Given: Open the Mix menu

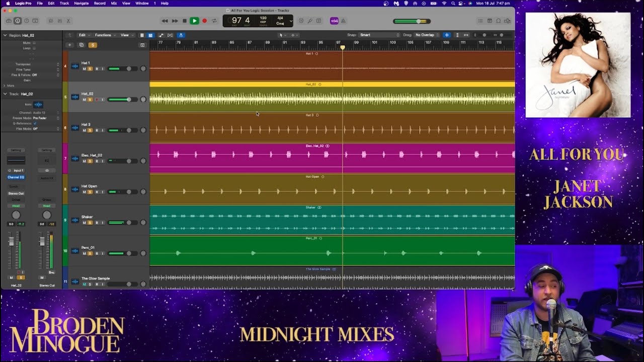Looking at the screenshot, I should [114, 3].
